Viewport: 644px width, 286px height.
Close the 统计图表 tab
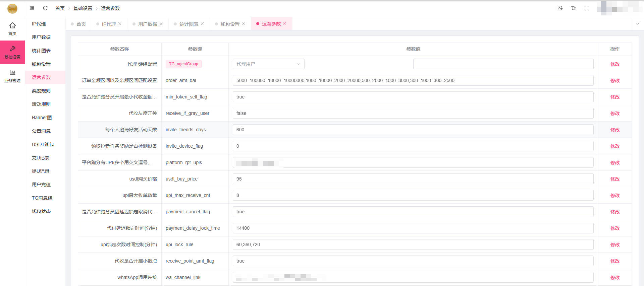(x=202, y=24)
